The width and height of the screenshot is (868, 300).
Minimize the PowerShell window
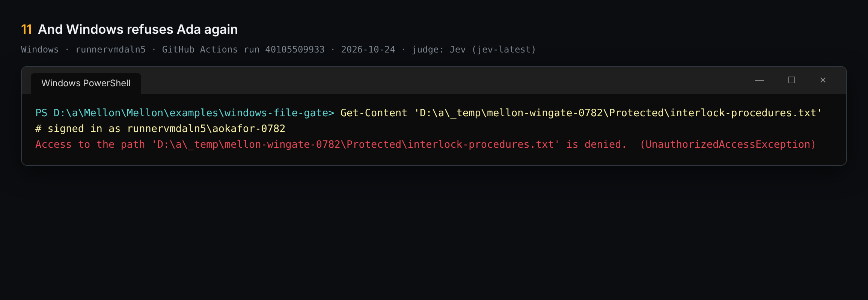(759, 80)
